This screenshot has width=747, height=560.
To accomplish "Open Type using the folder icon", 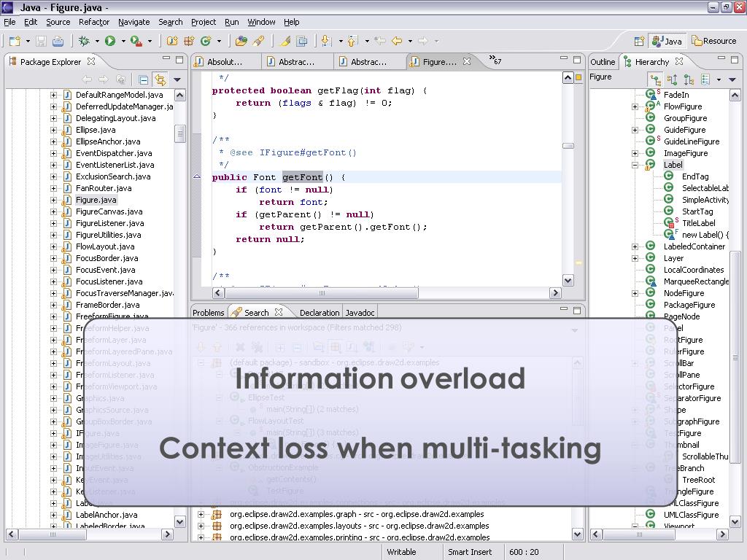I will (x=241, y=42).
